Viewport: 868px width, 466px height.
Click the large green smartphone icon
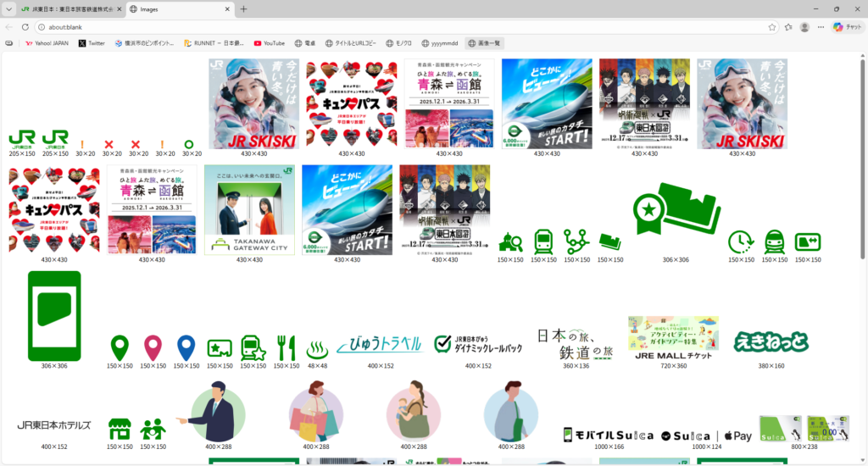54,316
